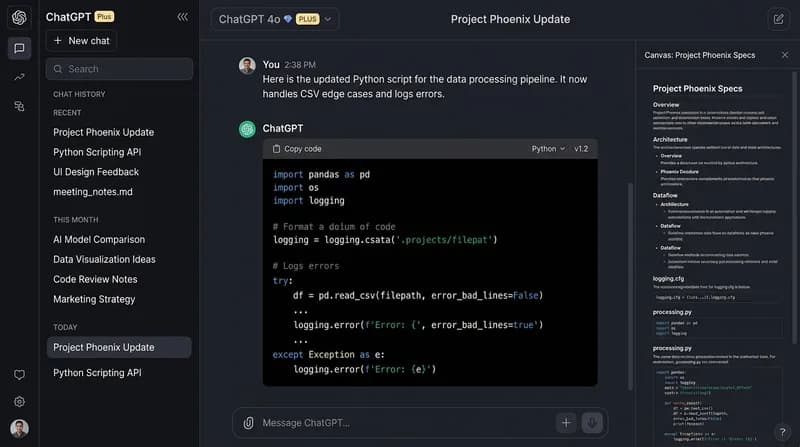The height and width of the screenshot is (447, 800).
Task: Click the ChatGPT avatar icon in the reply
Action: click(x=247, y=129)
